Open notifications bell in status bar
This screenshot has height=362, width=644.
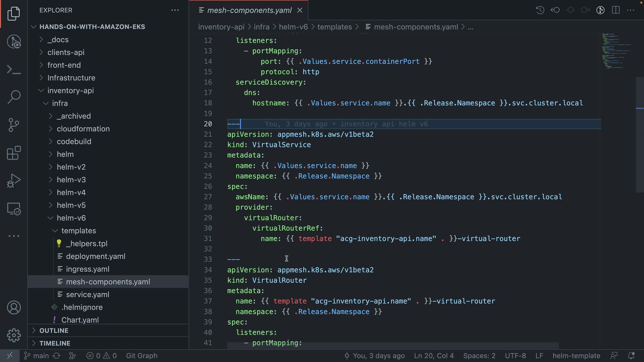pos(631,356)
